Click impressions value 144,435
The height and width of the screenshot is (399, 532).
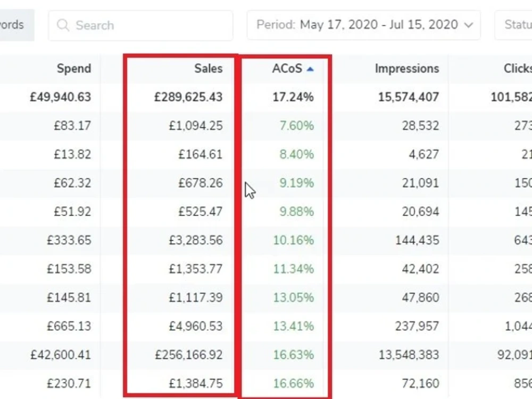[417, 240]
